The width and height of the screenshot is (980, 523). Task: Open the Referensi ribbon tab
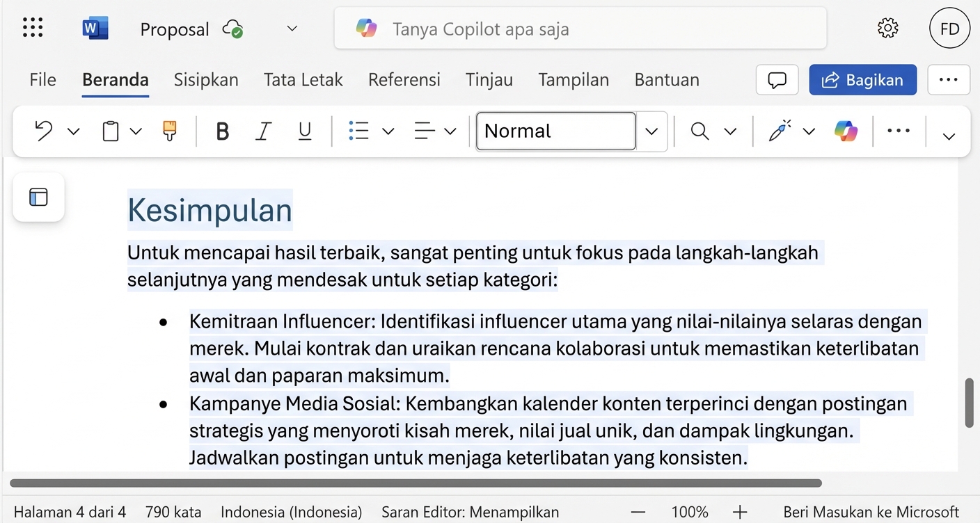click(404, 79)
